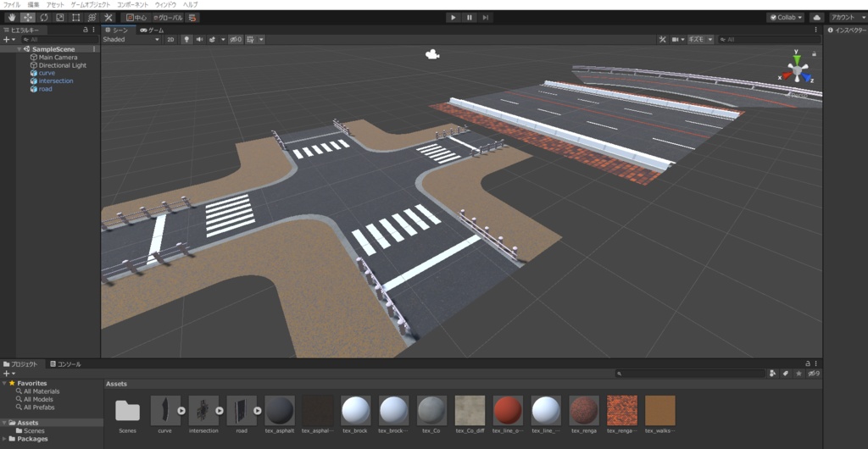Image resolution: width=868 pixels, height=449 pixels.
Task: Open Hierarchy panel options menu
Action: coord(93,30)
